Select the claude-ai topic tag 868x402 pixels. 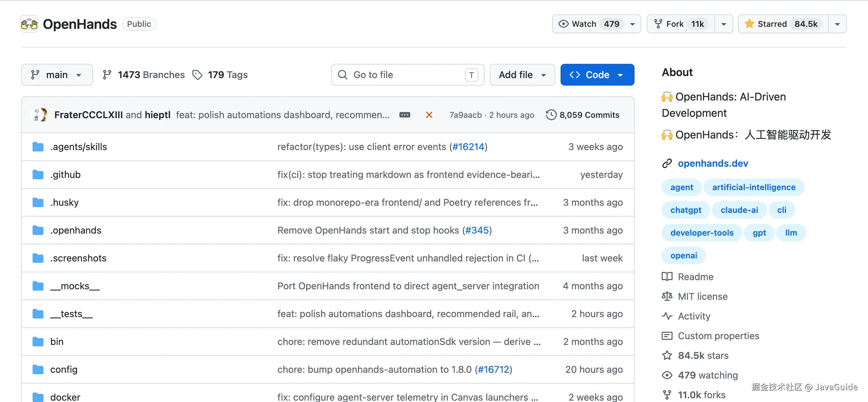[x=739, y=210]
